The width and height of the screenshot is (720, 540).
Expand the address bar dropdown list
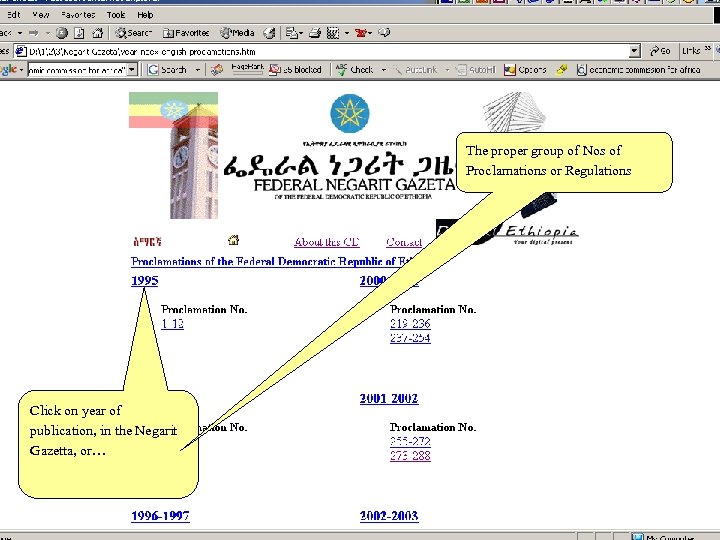pyautogui.click(x=634, y=51)
